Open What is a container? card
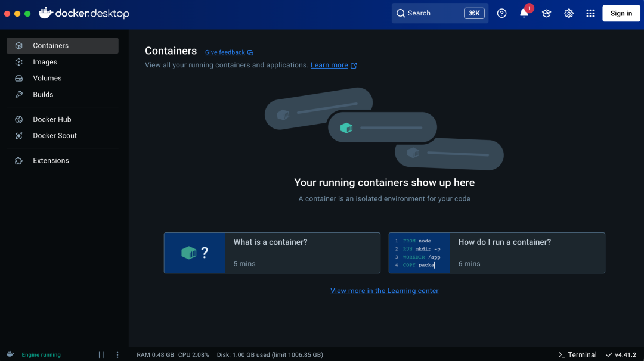This screenshot has width=644, height=361. pyautogui.click(x=272, y=253)
